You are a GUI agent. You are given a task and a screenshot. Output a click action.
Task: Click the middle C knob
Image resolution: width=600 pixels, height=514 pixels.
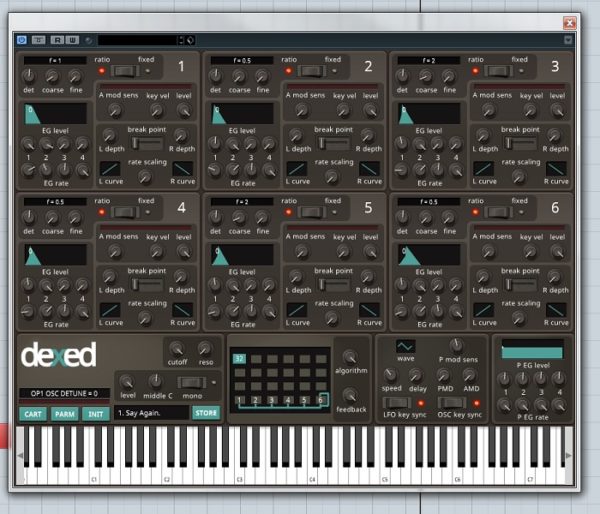[155, 381]
